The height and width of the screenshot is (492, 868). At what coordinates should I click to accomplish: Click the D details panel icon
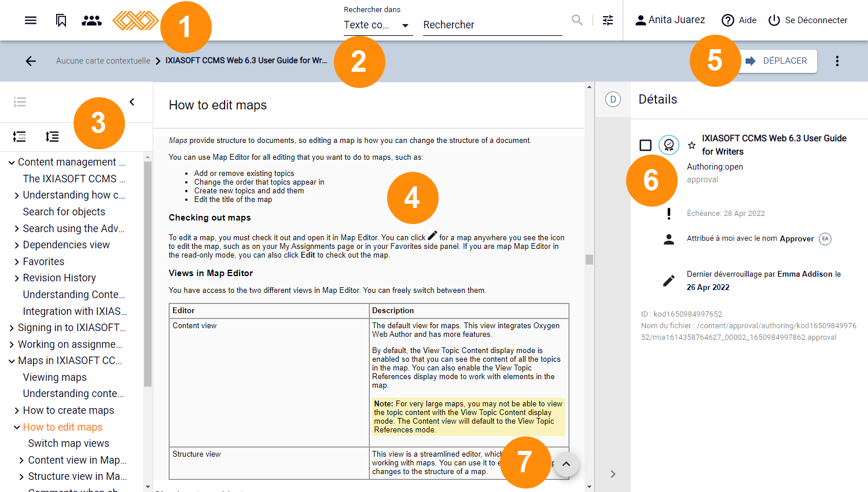coord(613,100)
